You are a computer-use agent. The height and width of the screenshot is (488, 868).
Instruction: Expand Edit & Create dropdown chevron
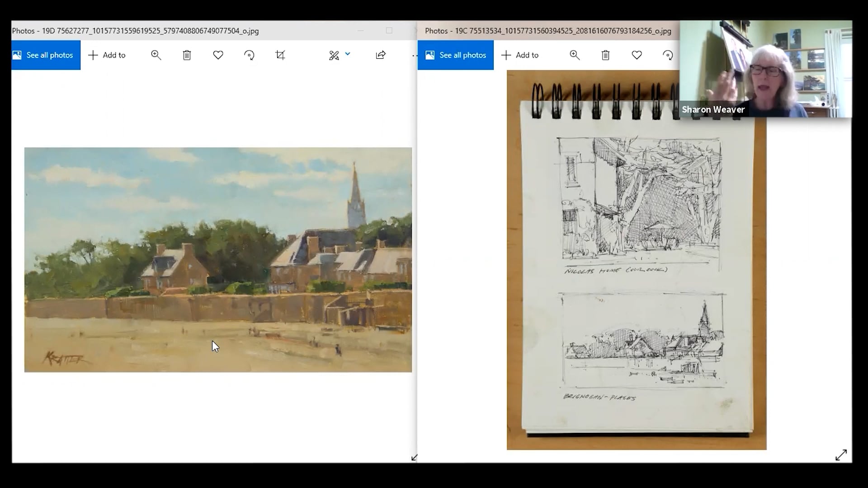pos(348,54)
